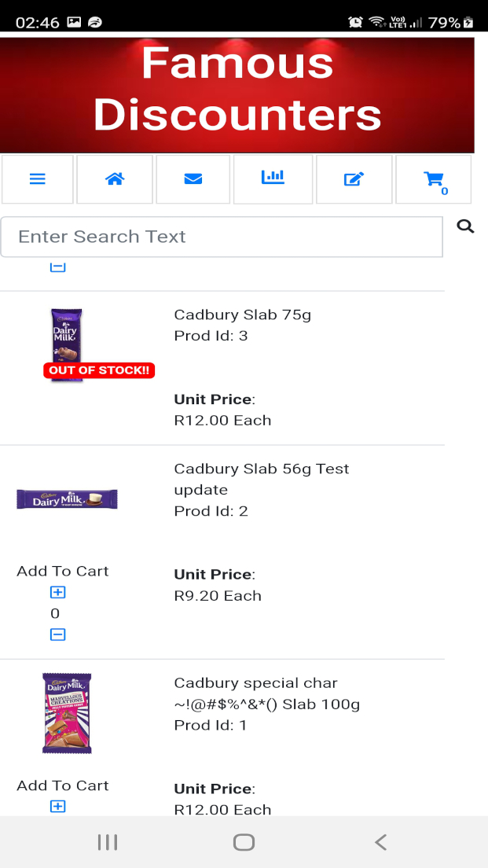Image resolution: width=488 pixels, height=868 pixels.
Task: Decrease quantity for Cadbury Slab 56g
Action: point(57,634)
